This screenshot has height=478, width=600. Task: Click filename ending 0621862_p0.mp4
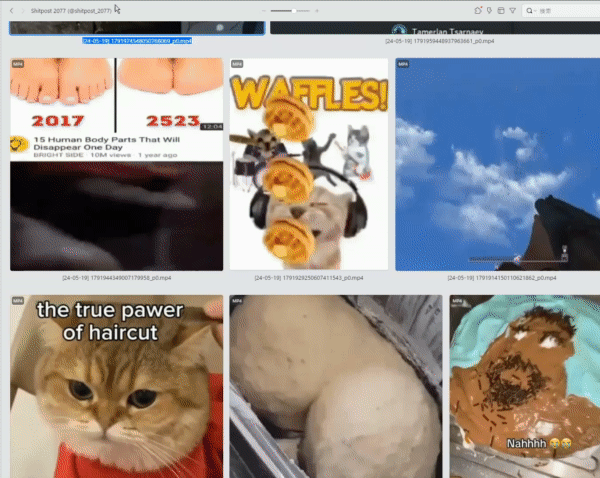[x=502, y=278]
